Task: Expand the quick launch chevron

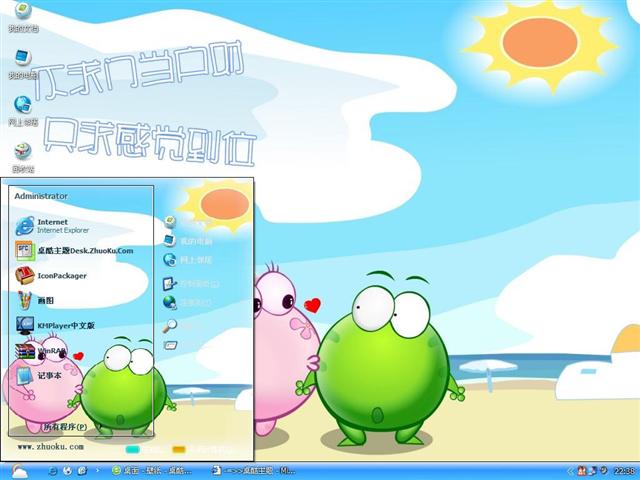Action: [97, 470]
